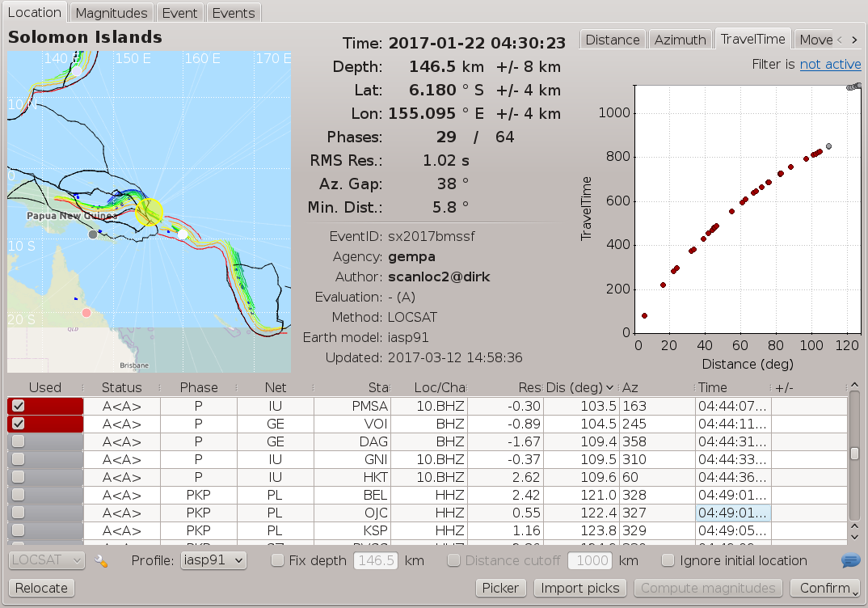Switch to the Magnitudes tab
Viewport: 868px width, 608px height.
click(x=112, y=13)
